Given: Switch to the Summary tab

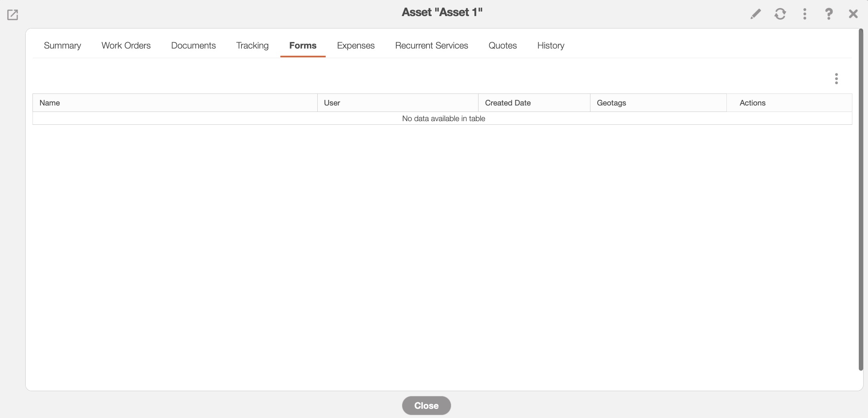Looking at the screenshot, I should [62, 46].
